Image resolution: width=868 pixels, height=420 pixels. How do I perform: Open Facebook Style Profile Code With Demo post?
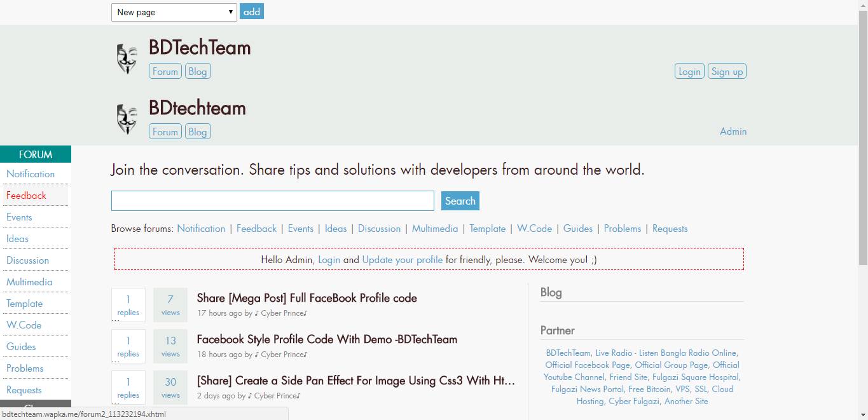pyautogui.click(x=327, y=339)
